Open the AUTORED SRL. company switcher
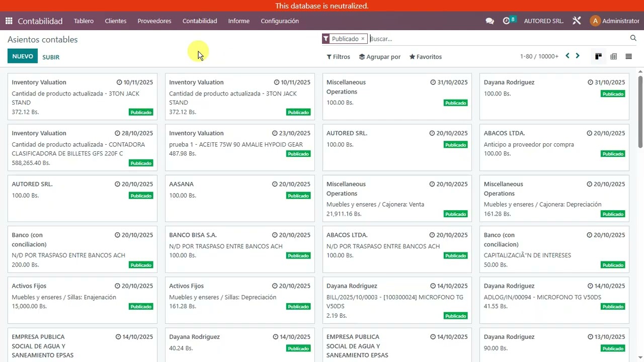Screen dimensions: 644x362 [544, 21]
